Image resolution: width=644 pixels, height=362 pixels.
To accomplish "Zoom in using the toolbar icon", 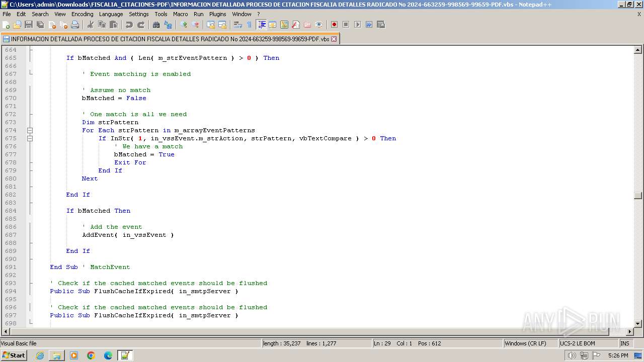I will point(184,25).
